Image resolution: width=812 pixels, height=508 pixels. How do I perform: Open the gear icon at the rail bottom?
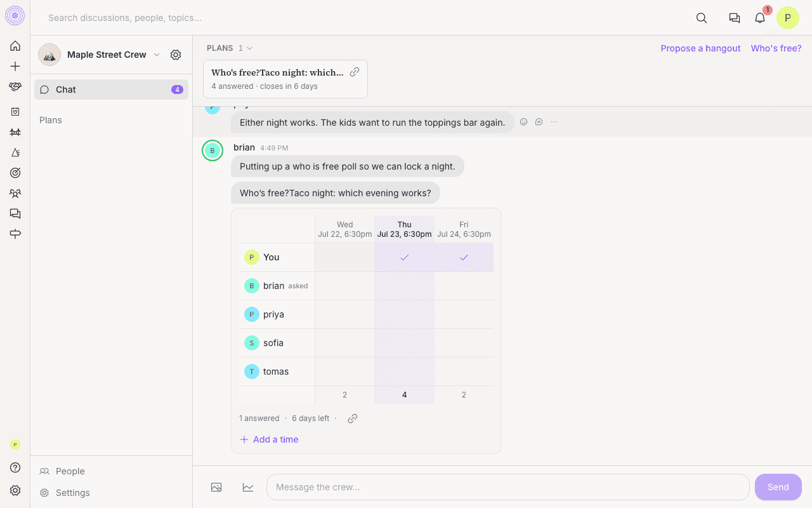tap(15, 490)
